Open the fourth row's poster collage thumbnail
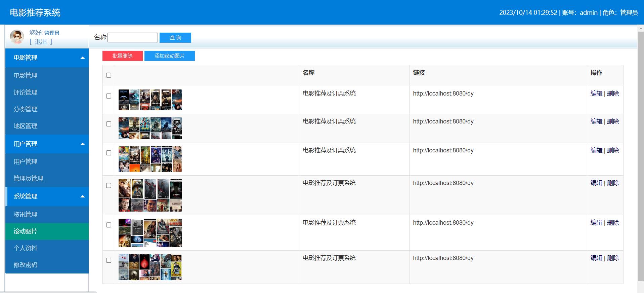Image resolution: width=644 pixels, height=293 pixels. click(x=150, y=195)
